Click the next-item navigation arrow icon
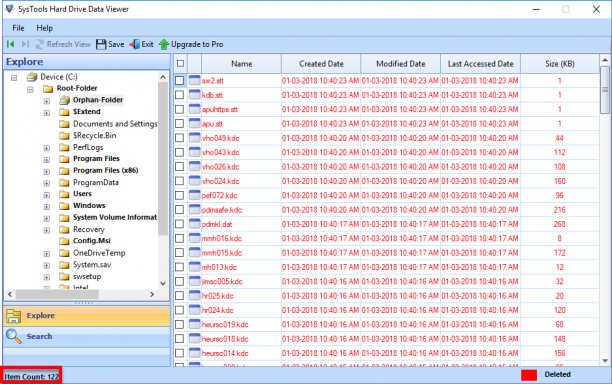The width and height of the screenshot is (612, 384). coord(25,44)
